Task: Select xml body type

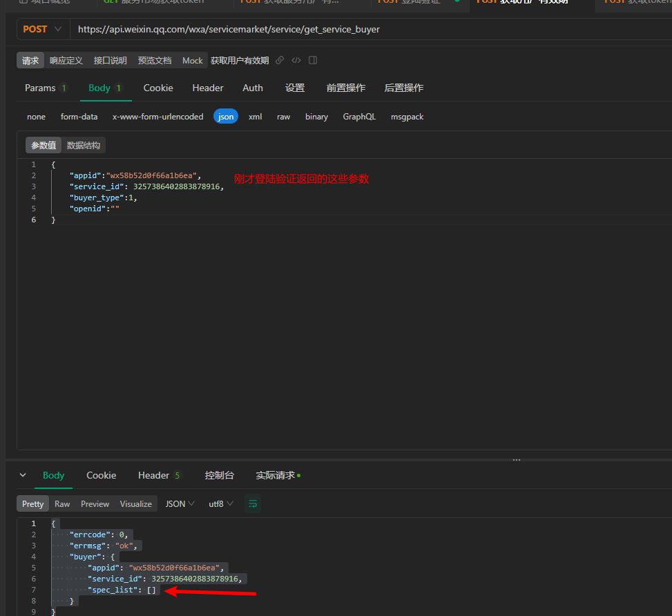Action: pyautogui.click(x=255, y=117)
